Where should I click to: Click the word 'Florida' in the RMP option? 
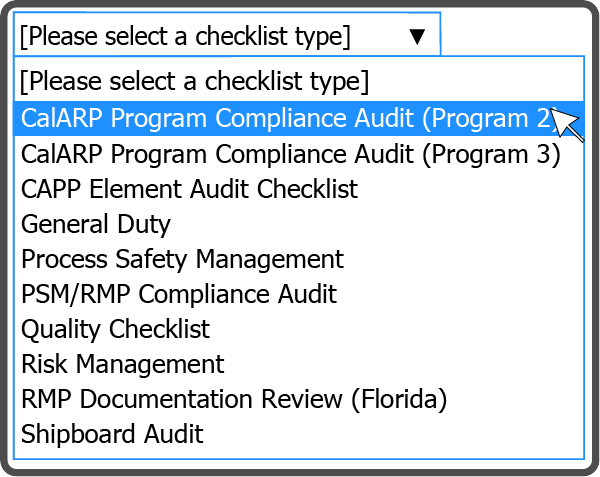click(399, 399)
